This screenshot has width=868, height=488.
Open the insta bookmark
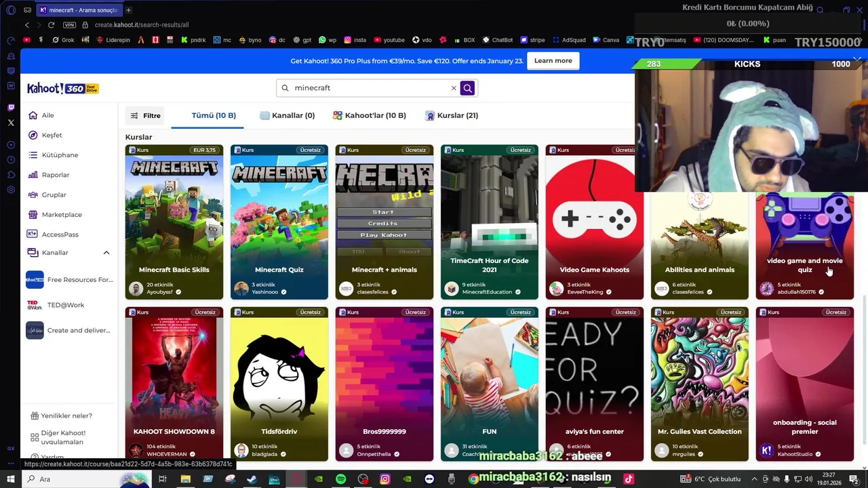(x=355, y=40)
